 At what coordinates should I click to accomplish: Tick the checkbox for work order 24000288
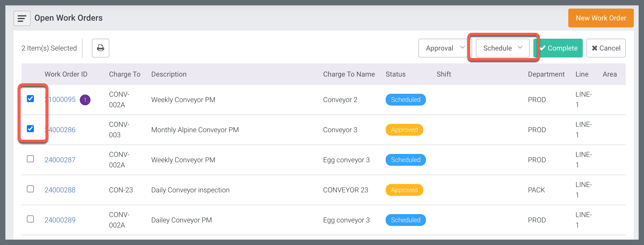30,189
